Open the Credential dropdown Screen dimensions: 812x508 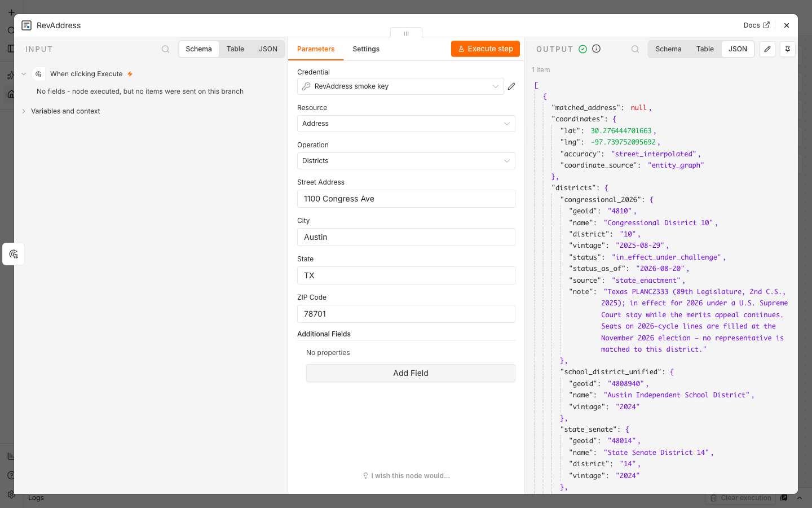coord(400,86)
